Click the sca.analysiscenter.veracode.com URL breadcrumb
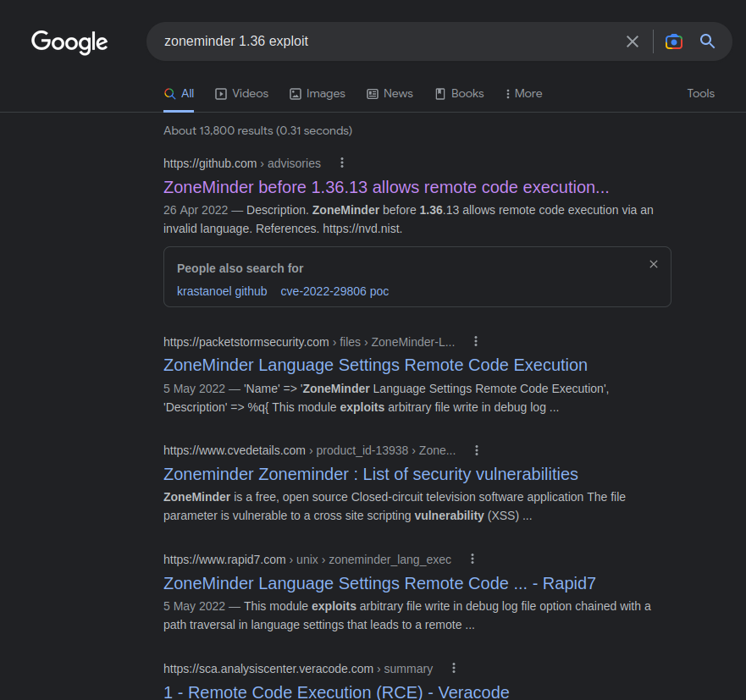Screen dimensions: 746x700 tap(298, 669)
